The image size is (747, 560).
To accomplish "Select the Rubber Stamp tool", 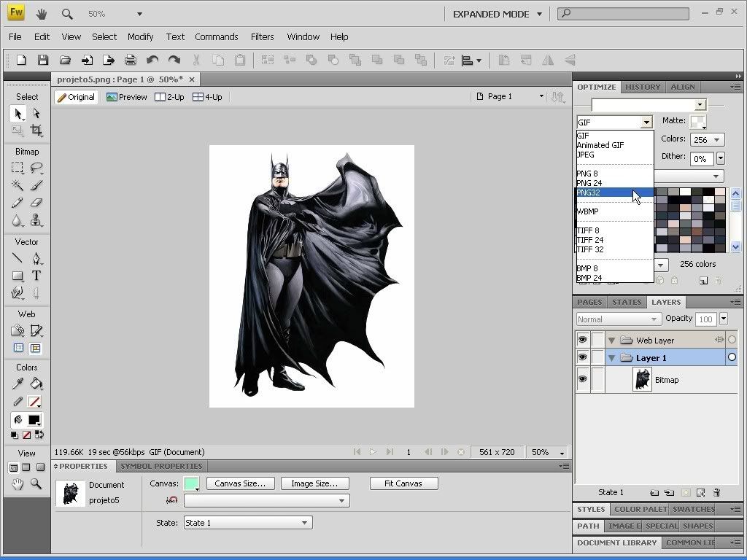I will [x=36, y=220].
